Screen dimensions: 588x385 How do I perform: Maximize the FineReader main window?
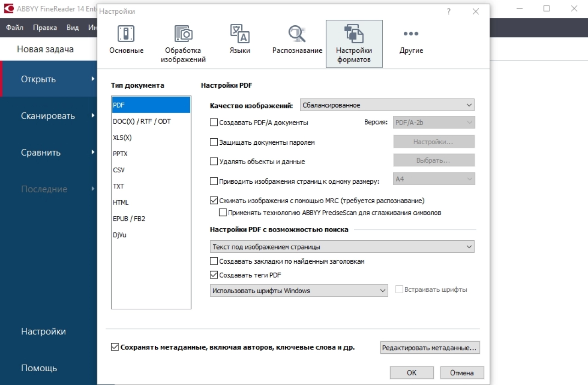[547, 8]
